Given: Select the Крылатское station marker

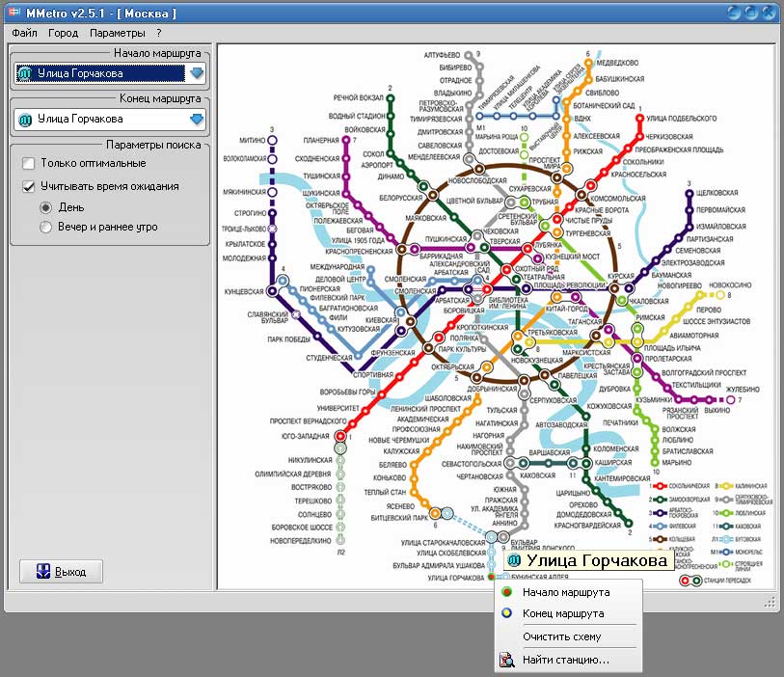Looking at the screenshot, I should pyautogui.click(x=272, y=245).
